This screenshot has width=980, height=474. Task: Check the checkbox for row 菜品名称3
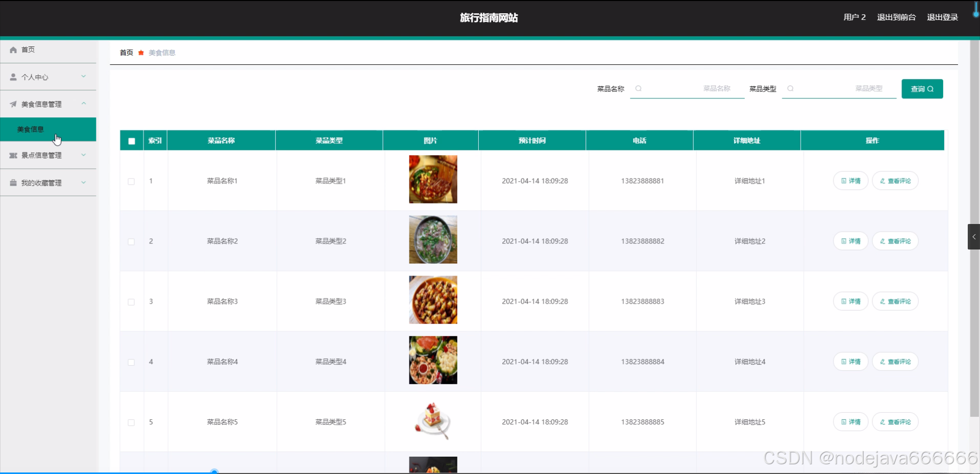coord(131,302)
